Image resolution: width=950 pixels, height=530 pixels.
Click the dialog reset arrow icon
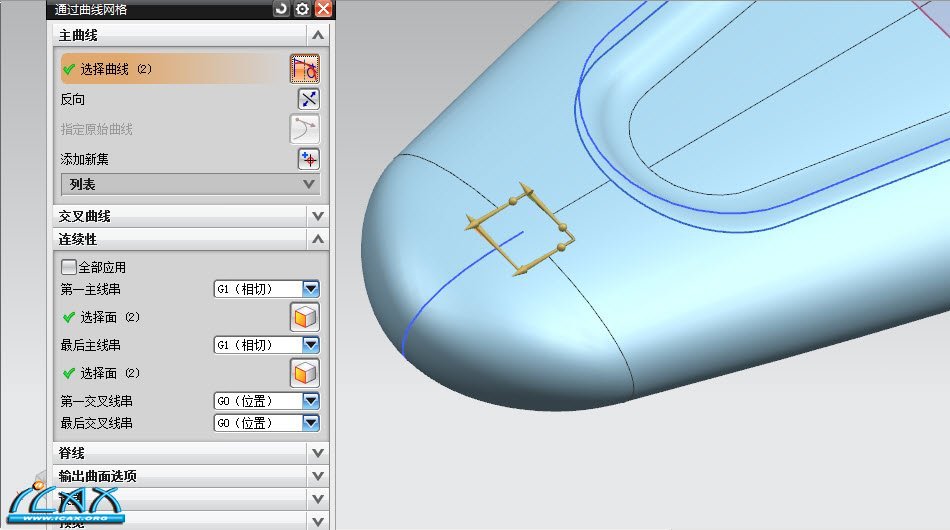281,9
